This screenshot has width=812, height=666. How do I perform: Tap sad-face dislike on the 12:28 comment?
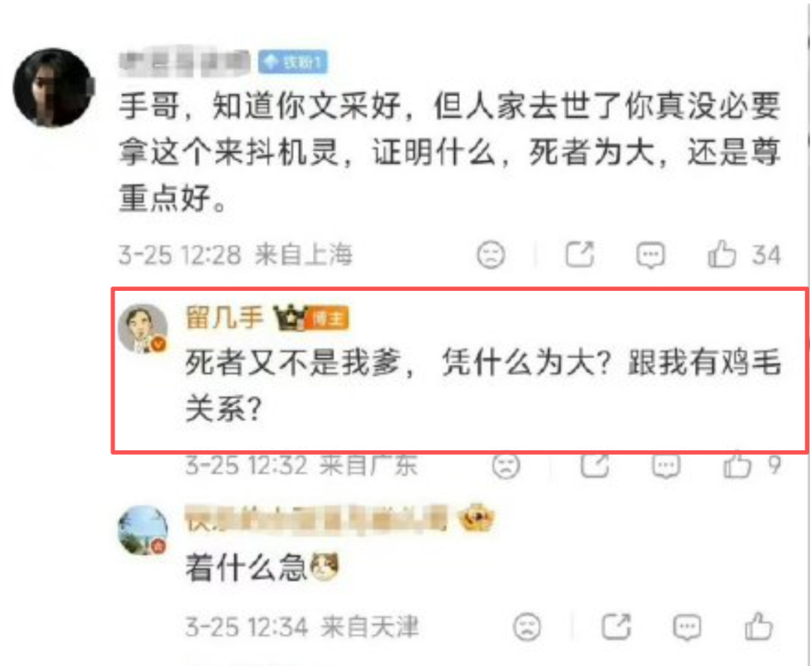tap(490, 255)
